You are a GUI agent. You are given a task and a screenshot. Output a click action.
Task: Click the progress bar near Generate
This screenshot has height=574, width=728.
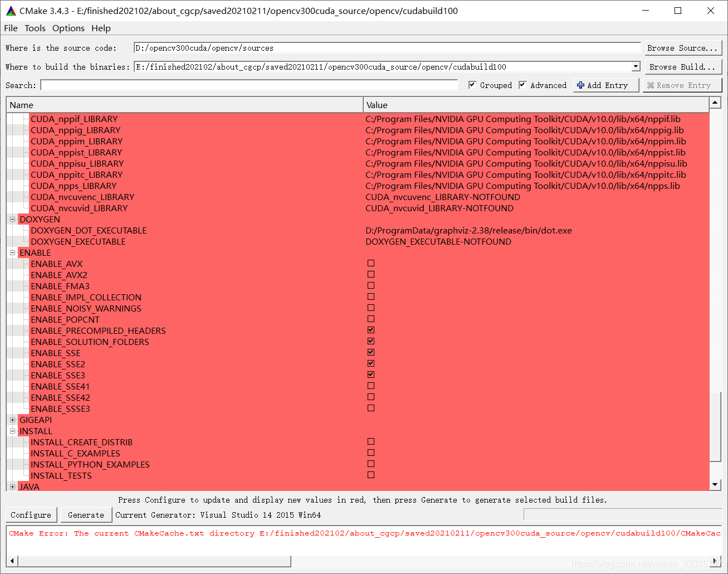point(622,515)
